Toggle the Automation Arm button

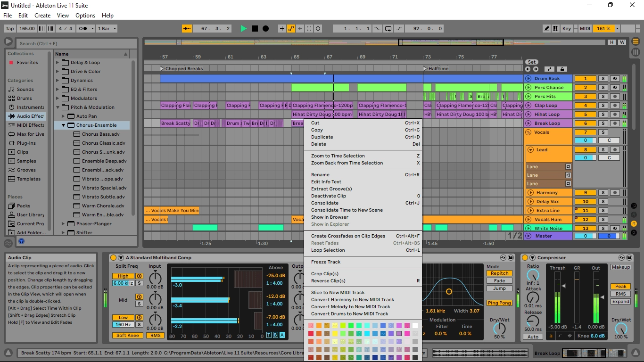point(291,29)
